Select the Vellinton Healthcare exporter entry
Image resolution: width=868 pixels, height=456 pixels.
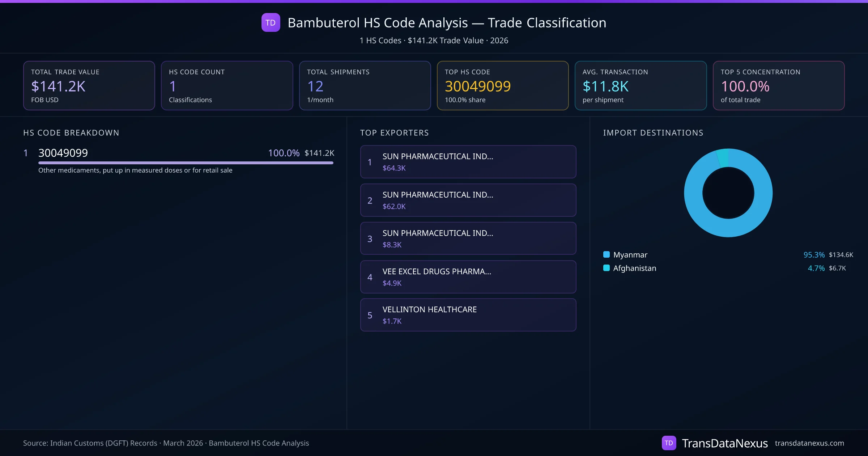pos(468,315)
